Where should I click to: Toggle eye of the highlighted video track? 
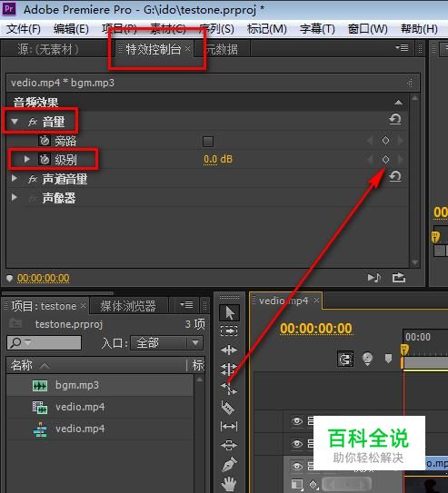[x=296, y=466]
